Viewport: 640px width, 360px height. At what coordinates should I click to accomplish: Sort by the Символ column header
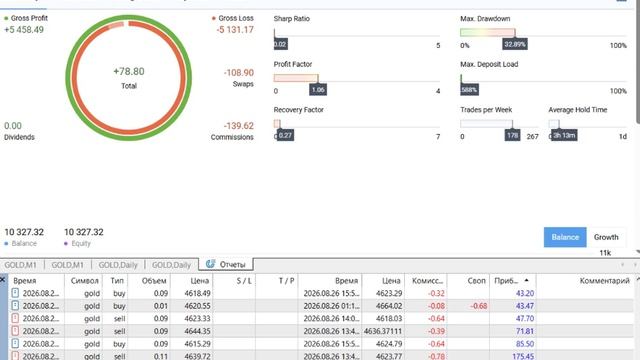click(84, 281)
